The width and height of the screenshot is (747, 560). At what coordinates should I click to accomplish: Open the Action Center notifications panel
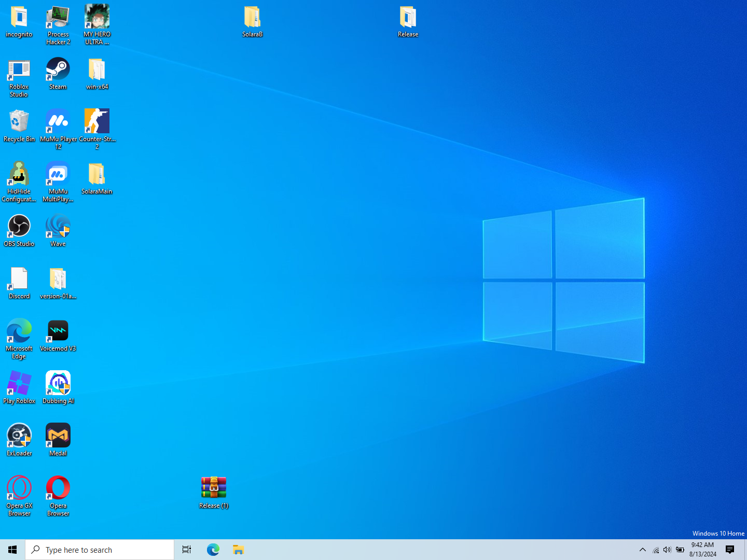pyautogui.click(x=730, y=550)
